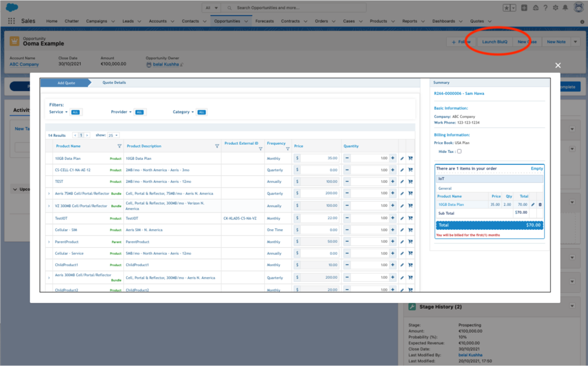
Task: Expand the Aeris 75MB Cell/Portal/Reflector bundle
Action: coord(50,194)
